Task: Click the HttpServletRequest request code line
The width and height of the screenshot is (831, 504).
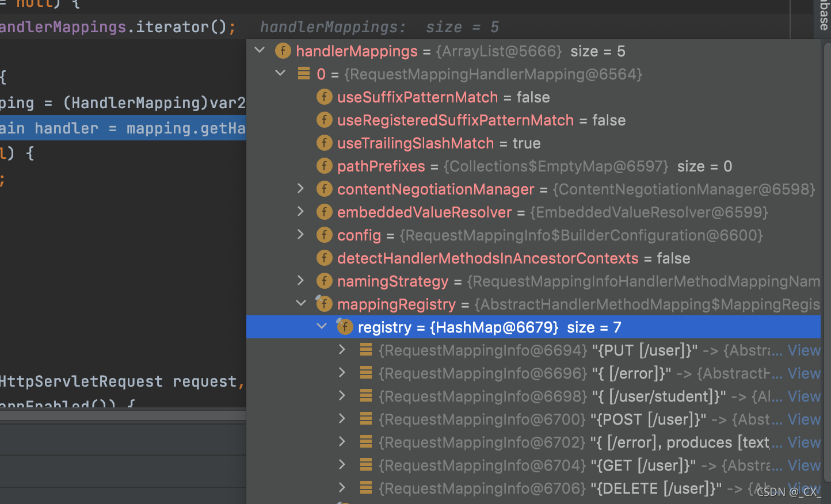Action: 123,381
